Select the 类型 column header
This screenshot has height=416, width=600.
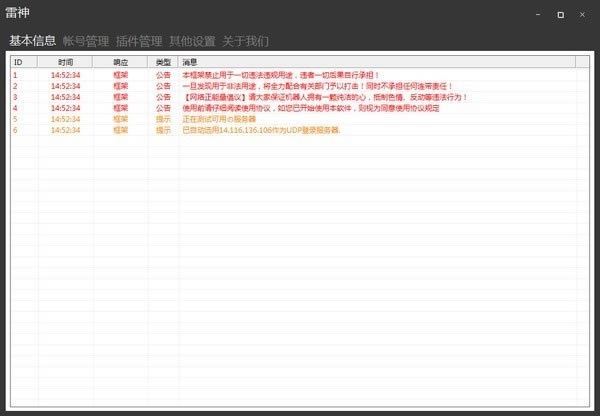pos(163,62)
